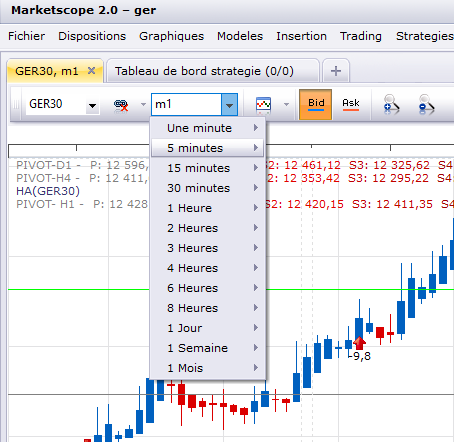
Task: Toggle the Bid price button
Action: tap(315, 104)
